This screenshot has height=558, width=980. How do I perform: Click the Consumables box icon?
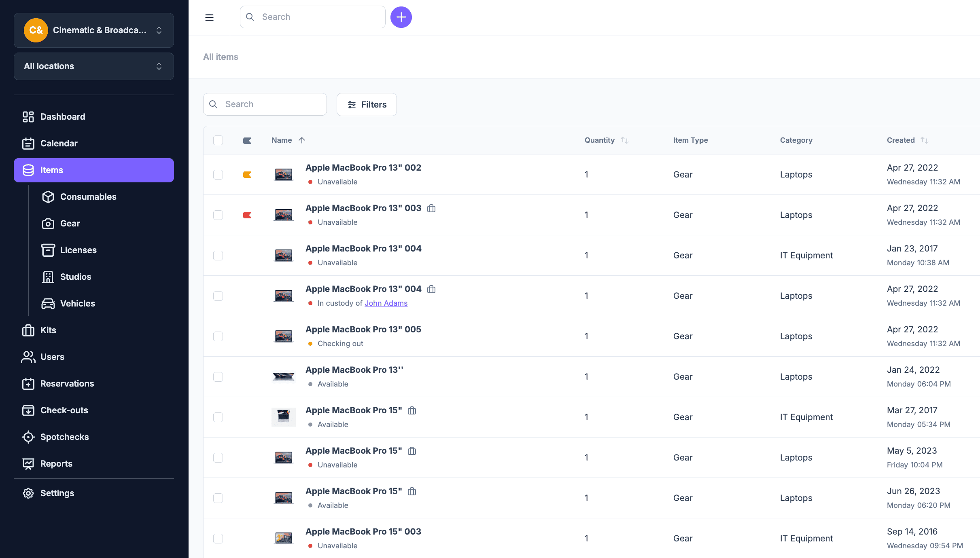click(48, 197)
